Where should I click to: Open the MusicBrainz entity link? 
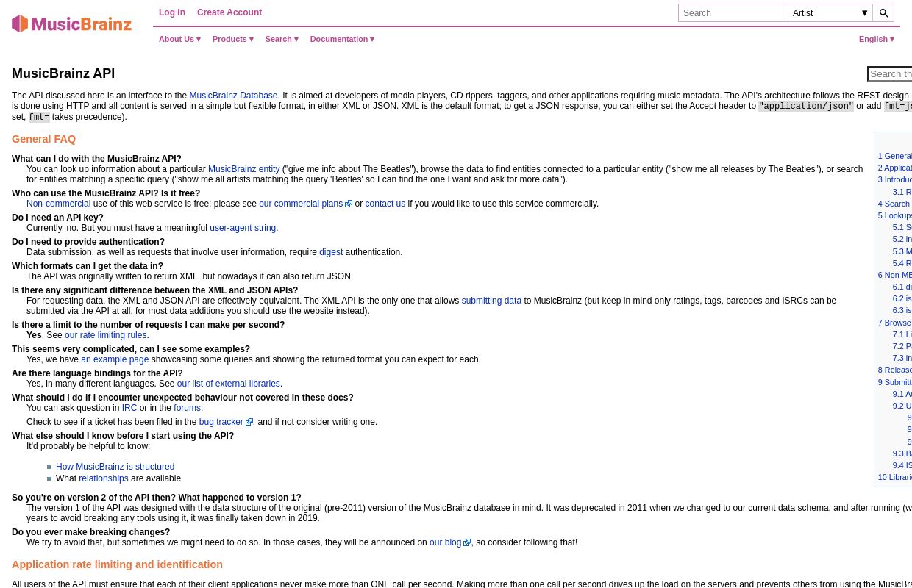tap(243, 169)
